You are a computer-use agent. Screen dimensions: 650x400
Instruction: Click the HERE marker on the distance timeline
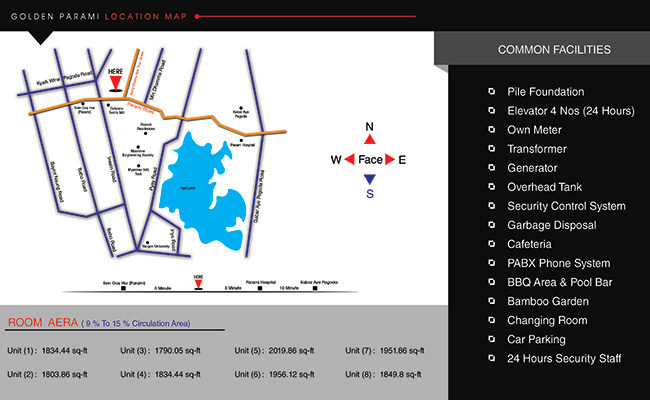tap(198, 282)
